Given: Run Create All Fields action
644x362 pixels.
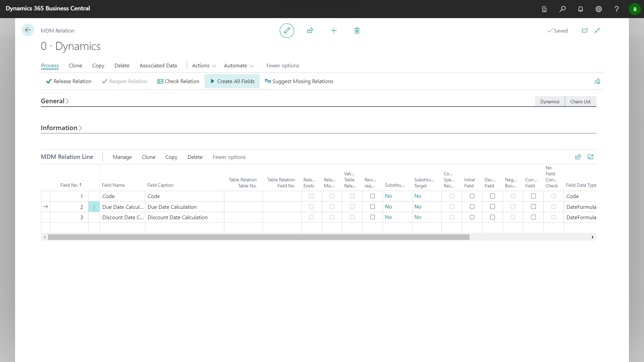Looking at the screenshot, I should point(232,81).
